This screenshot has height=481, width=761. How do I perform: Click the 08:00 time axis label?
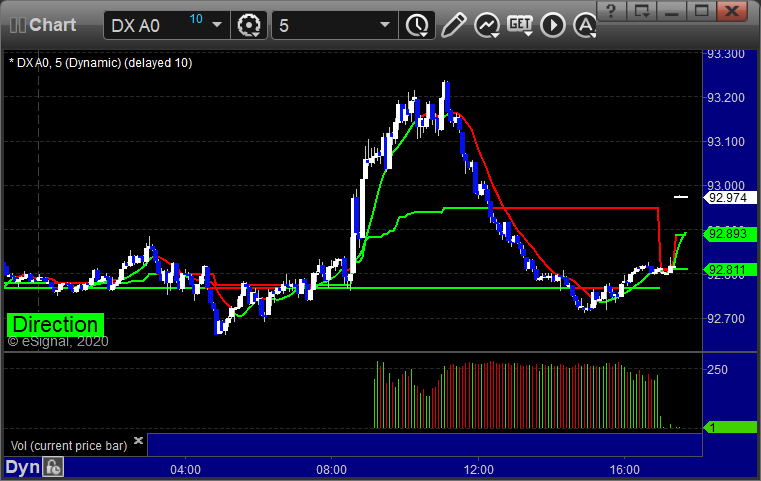(331, 470)
